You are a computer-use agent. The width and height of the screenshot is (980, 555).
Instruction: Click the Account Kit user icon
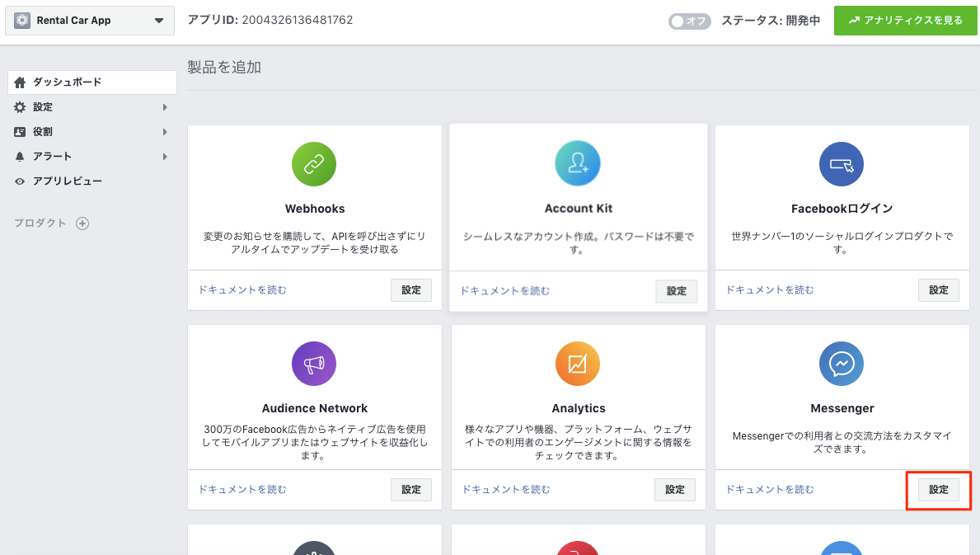pyautogui.click(x=578, y=163)
